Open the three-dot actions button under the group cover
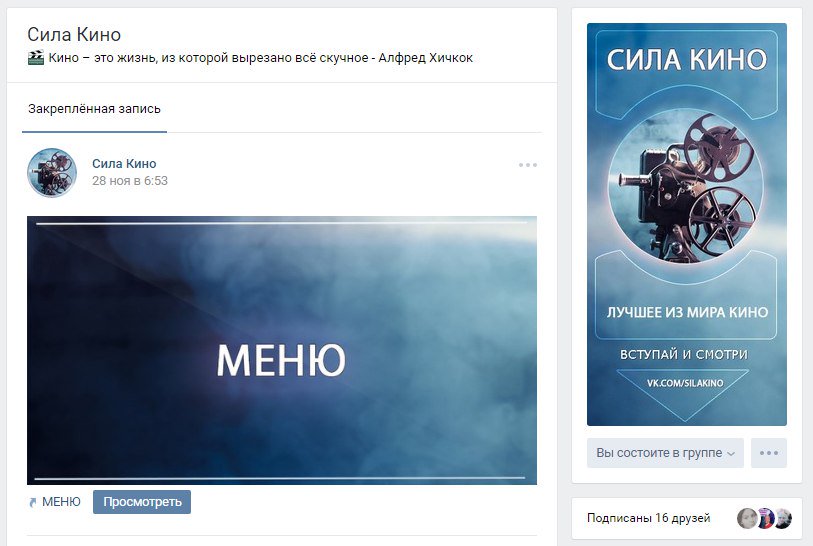 [768, 453]
